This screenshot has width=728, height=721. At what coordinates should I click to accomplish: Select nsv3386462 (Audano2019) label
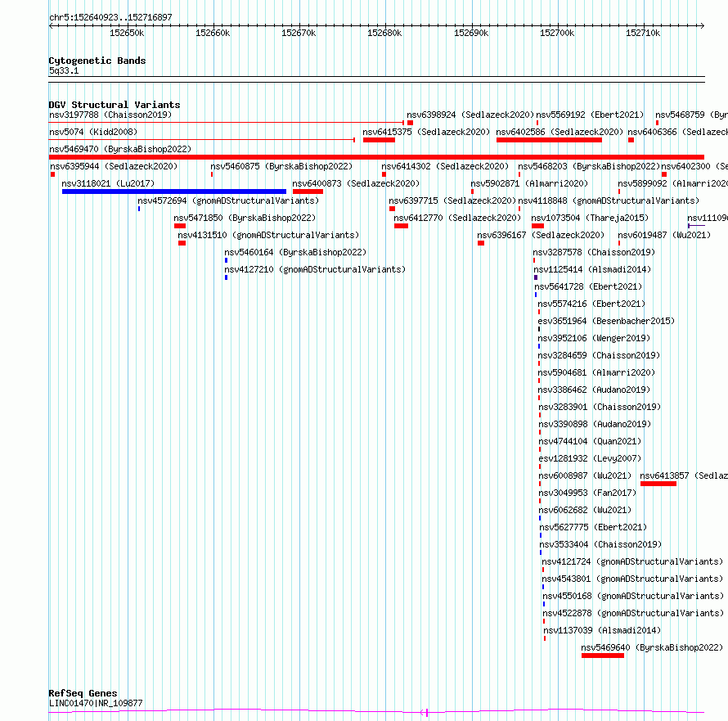[x=594, y=390]
